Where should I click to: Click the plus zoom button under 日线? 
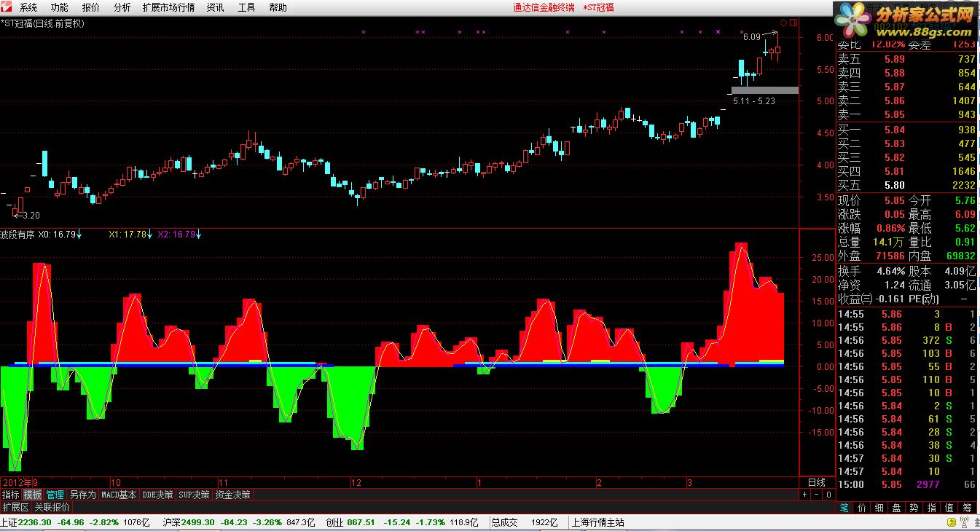pyautogui.click(x=805, y=495)
